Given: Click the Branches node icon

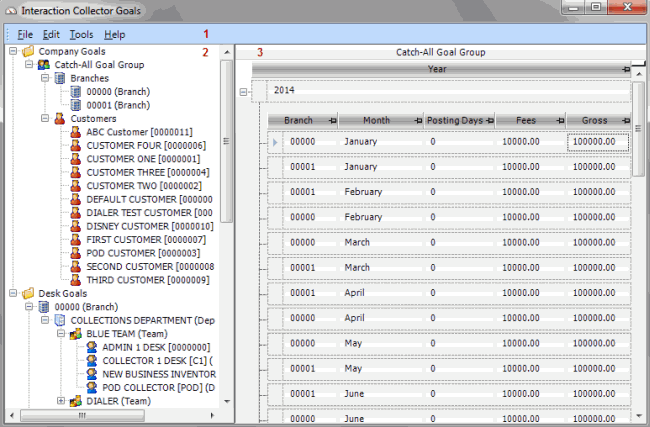Looking at the screenshot, I should [x=60, y=77].
